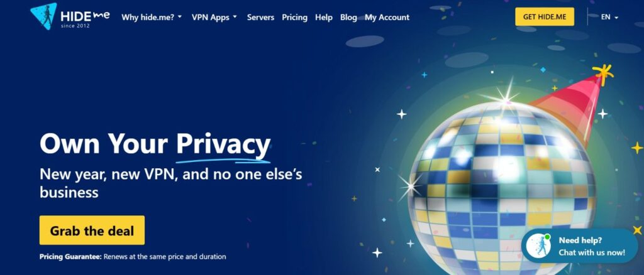Click the GET HIDE.ME button
Image resolution: width=644 pixels, height=275 pixels.
click(545, 17)
